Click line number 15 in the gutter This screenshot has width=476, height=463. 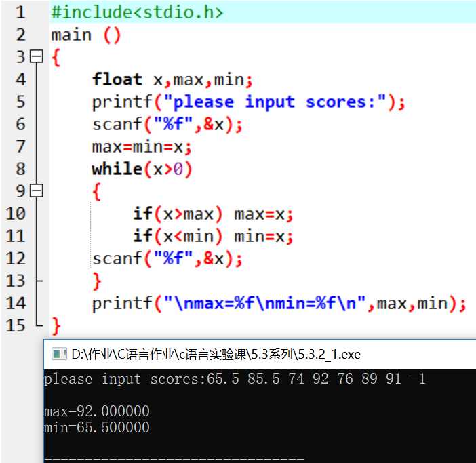point(16,325)
